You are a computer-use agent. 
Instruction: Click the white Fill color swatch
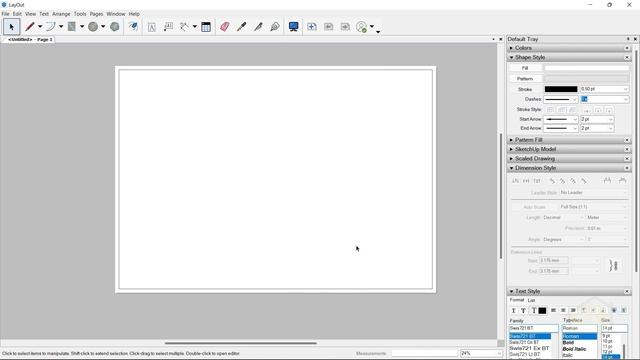[587, 68]
